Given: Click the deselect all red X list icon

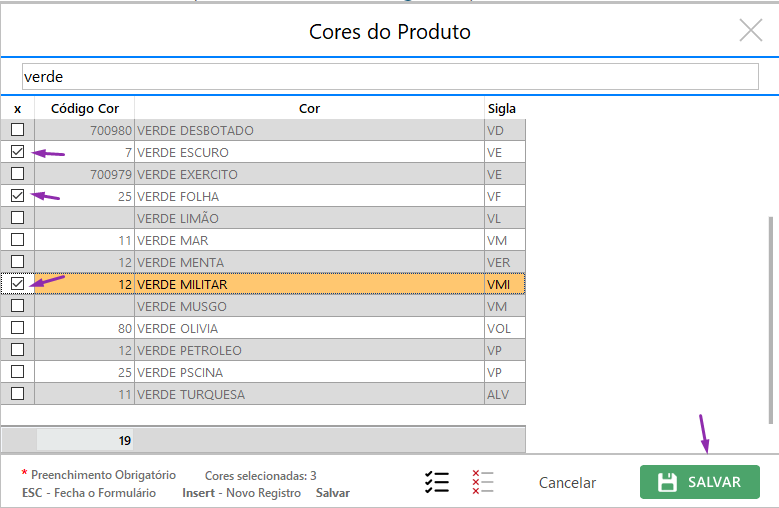Looking at the screenshot, I should [x=483, y=482].
